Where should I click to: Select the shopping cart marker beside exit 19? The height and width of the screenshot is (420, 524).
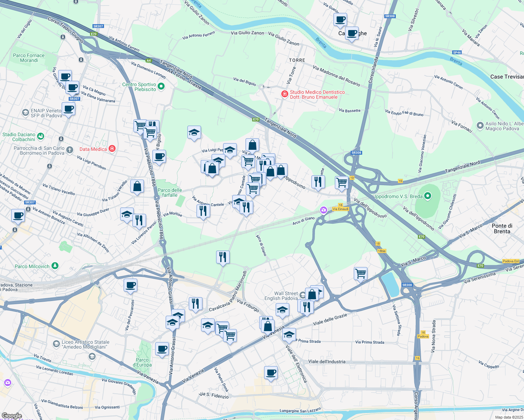click(342, 183)
